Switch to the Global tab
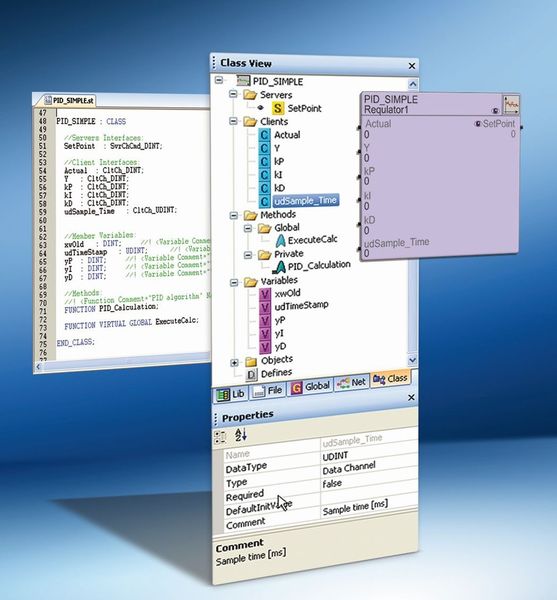The height and width of the screenshot is (600, 557). [311, 387]
